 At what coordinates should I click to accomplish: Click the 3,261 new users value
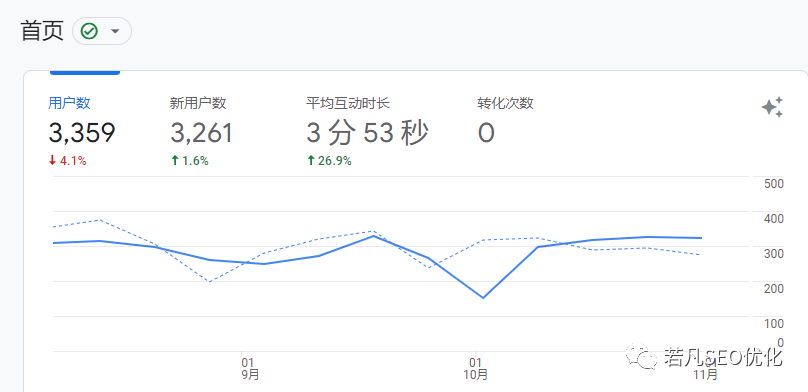click(x=201, y=133)
